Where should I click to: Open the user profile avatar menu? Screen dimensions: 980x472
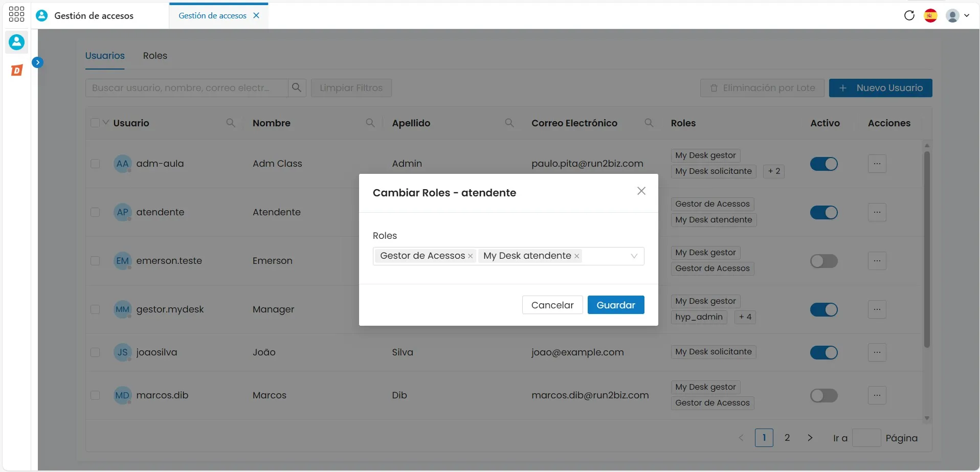point(957,16)
